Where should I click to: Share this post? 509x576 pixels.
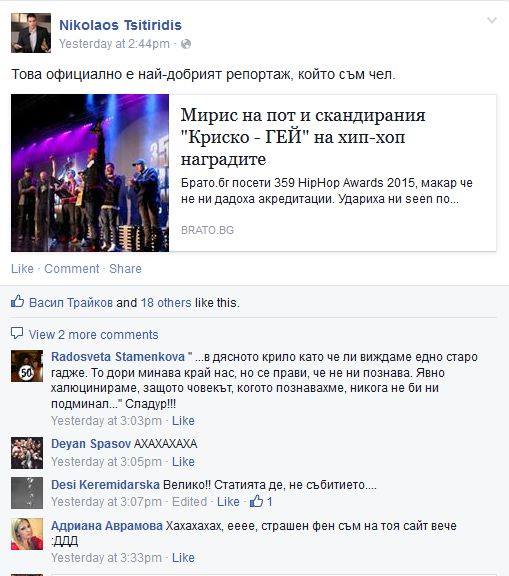pos(125,269)
